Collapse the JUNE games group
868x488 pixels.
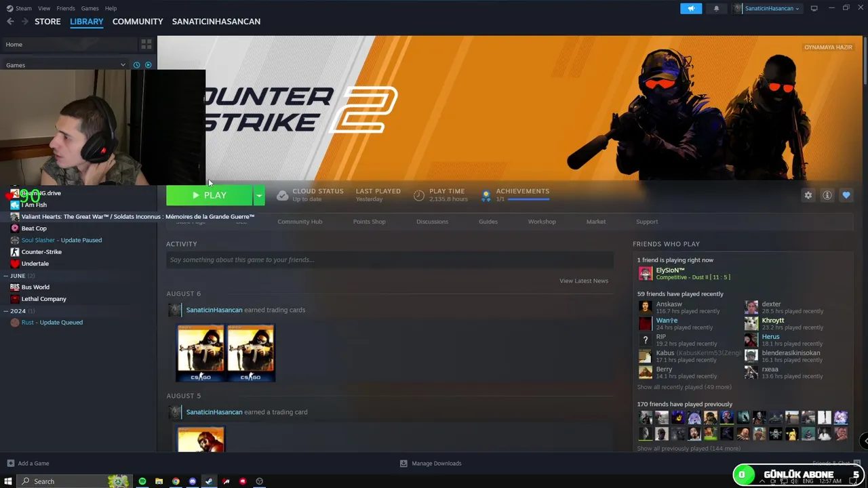coord(6,276)
